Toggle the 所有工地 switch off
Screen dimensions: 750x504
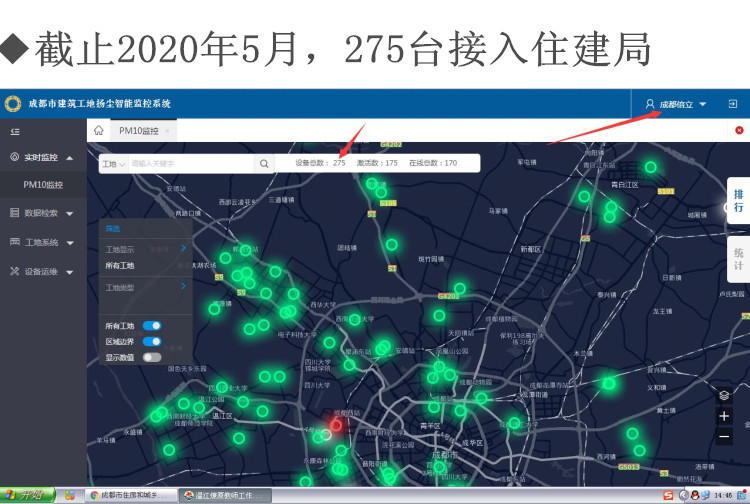tap(152, 326)
